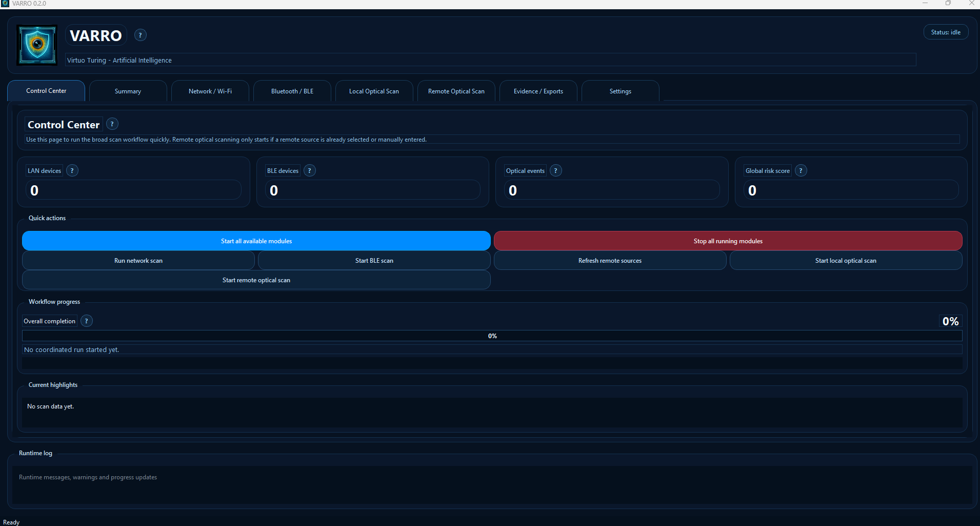This screenshot has height=526, width=980.
Task: Open the Network / Wi-Fi tab
Action: [x=210, y=91]
